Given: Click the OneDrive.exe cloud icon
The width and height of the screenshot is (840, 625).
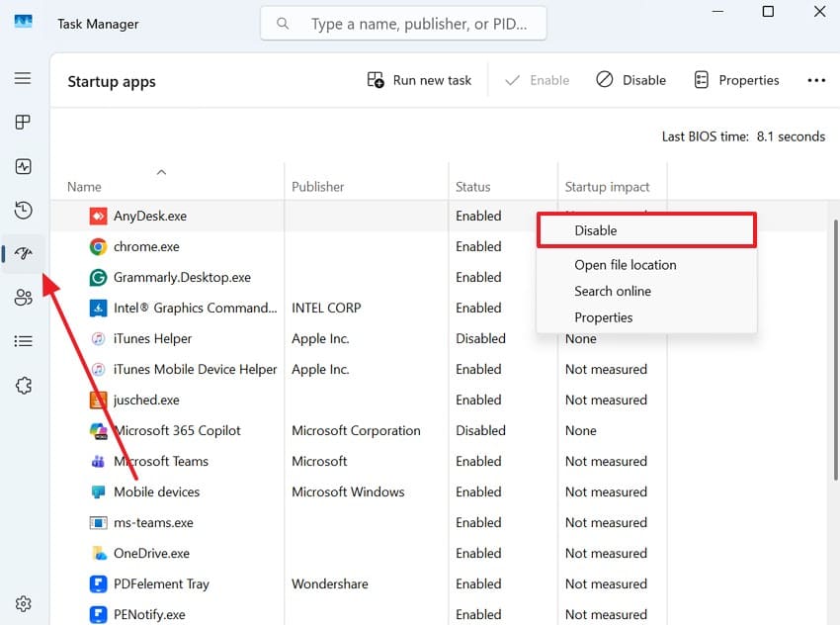Looking at the screenshot, I should pyautogui.click(x=99, y=553).
